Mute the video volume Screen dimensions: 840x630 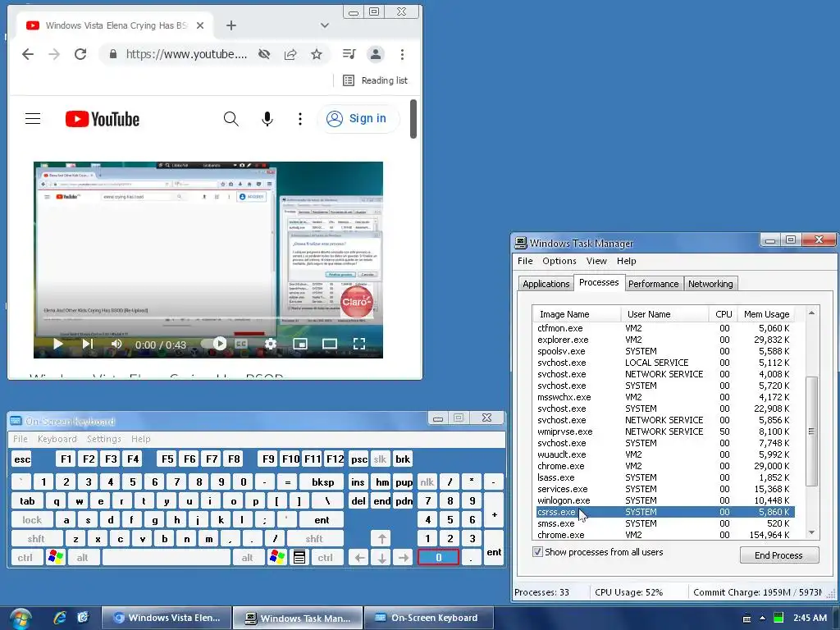coord(116,344)
